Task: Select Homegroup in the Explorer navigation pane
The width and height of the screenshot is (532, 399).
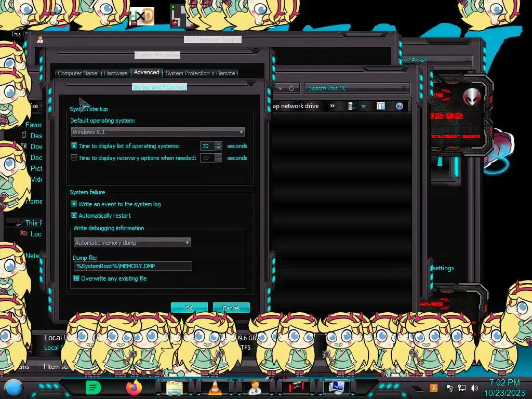Action: tap(34, 201)
